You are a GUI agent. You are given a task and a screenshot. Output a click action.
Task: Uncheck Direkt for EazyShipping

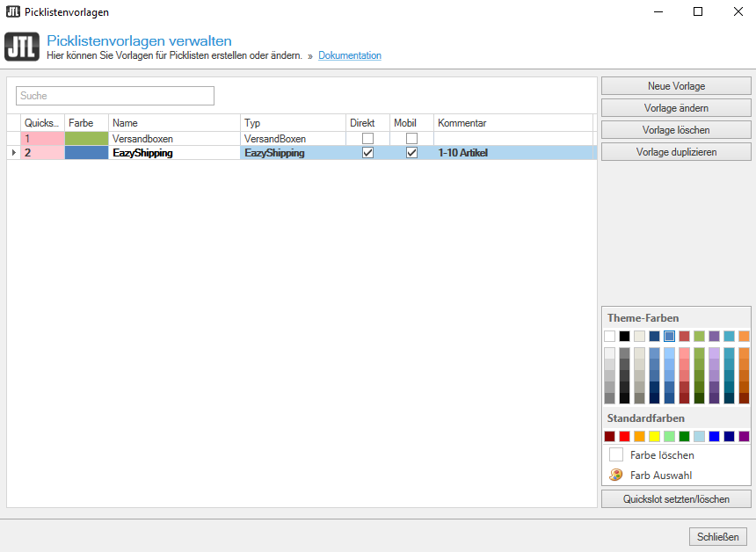367,152
